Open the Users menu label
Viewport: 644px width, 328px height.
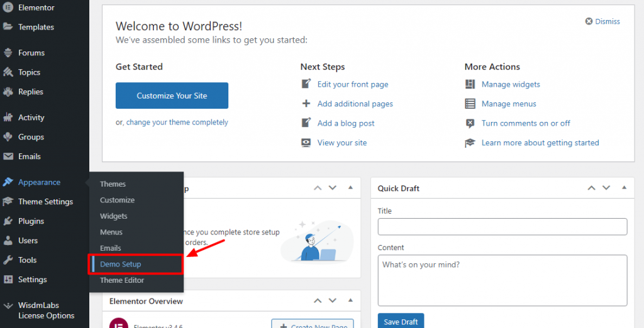(x=28, y=241)
